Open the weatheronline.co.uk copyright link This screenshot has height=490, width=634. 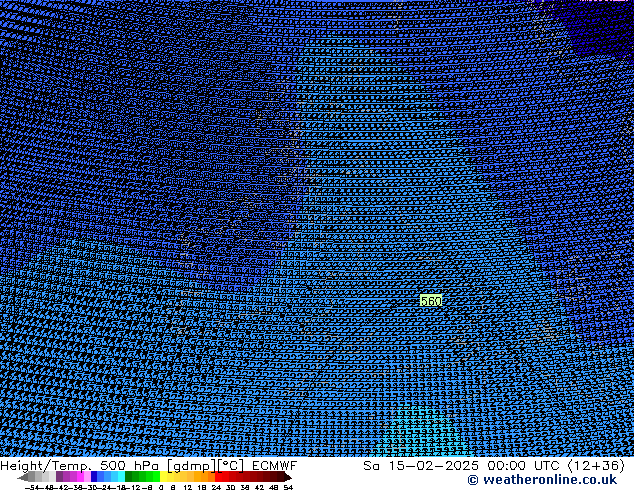(x=542, y=480)
